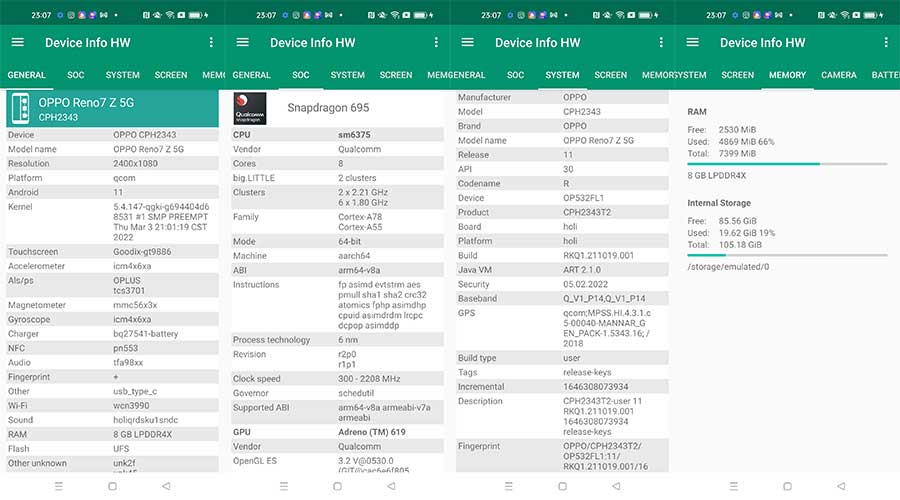
Task: Open MEMORY tab in fourth screen
Action: 788,75
